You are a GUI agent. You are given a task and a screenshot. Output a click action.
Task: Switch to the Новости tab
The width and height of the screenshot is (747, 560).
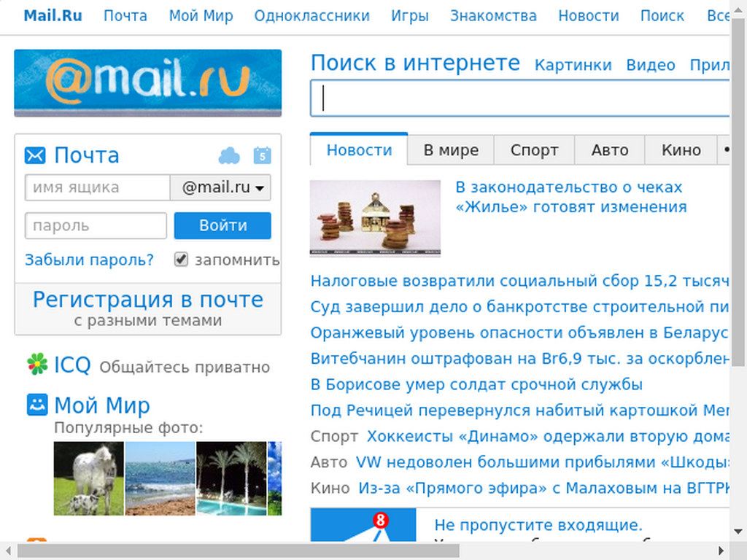pyautogui.click(x=359, y=150)
